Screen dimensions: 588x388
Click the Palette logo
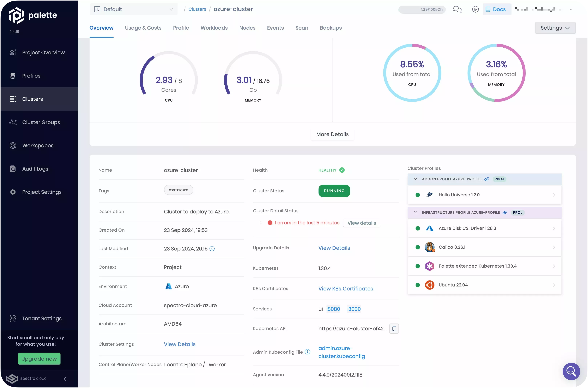click(x=16, y=15)
